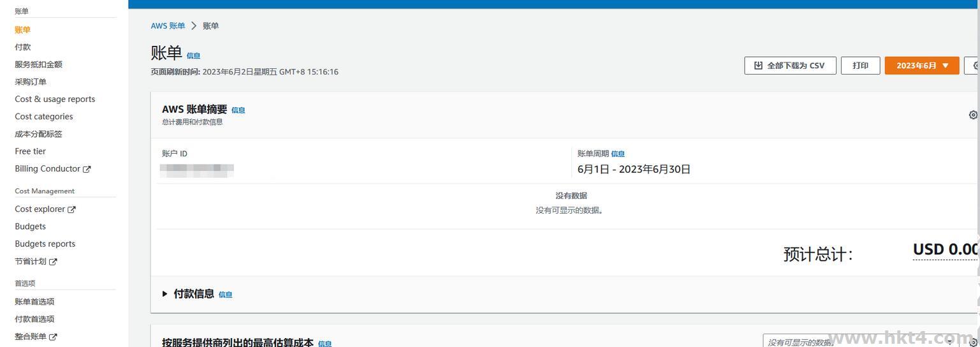Click 节省计划 external link icon
Image resolution: width=980 pixels, height=347 pixels.
tap(53, 262)
